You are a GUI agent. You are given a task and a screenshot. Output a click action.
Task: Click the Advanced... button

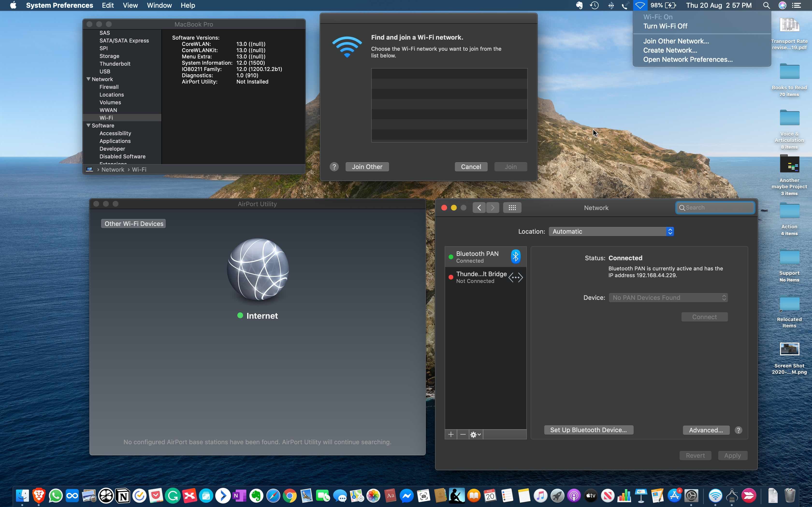(706, 430)
